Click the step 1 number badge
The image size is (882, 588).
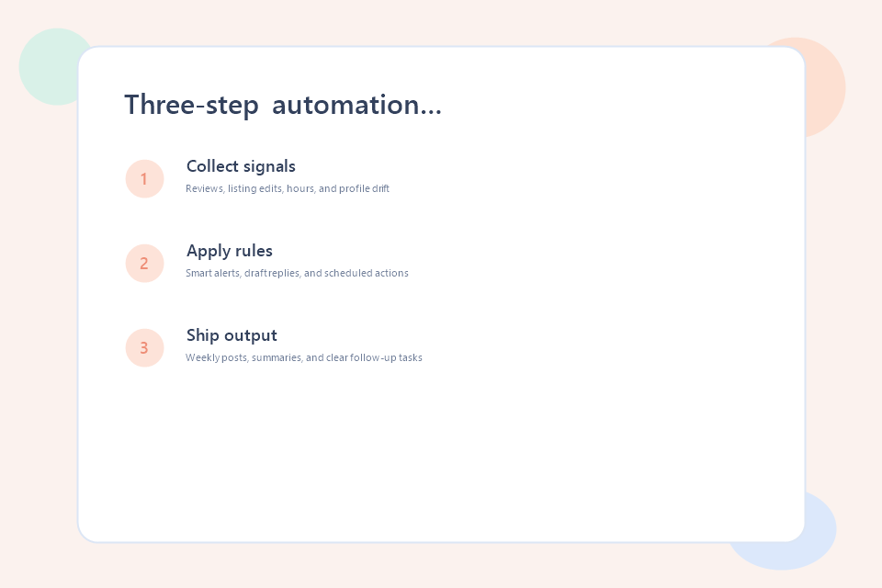click(x=144, y=179)
